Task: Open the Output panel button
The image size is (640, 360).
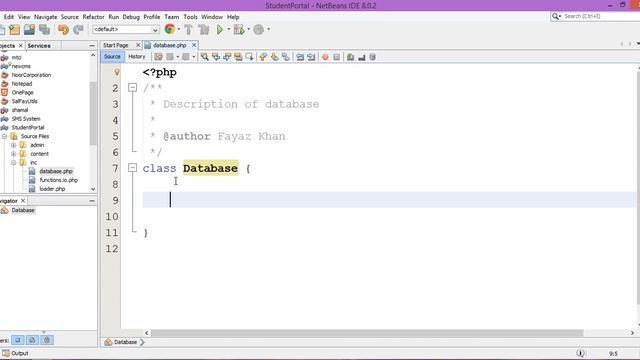Action: point(16,353)
